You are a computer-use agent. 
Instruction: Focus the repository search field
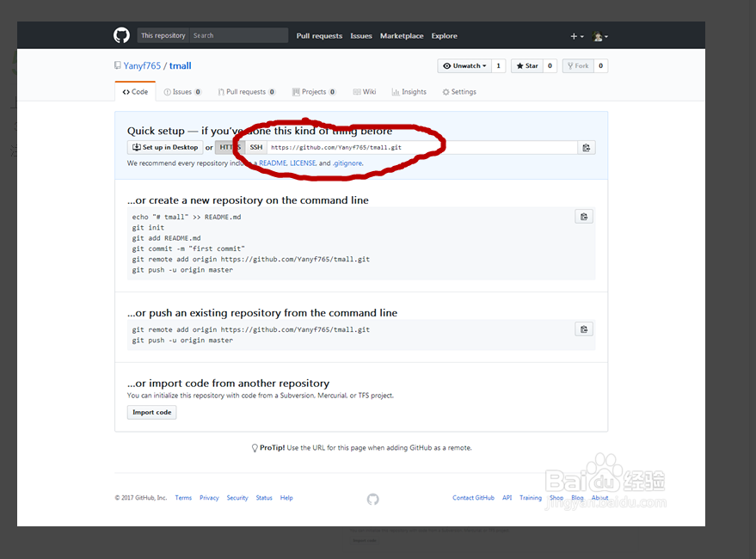coord(239,35)
